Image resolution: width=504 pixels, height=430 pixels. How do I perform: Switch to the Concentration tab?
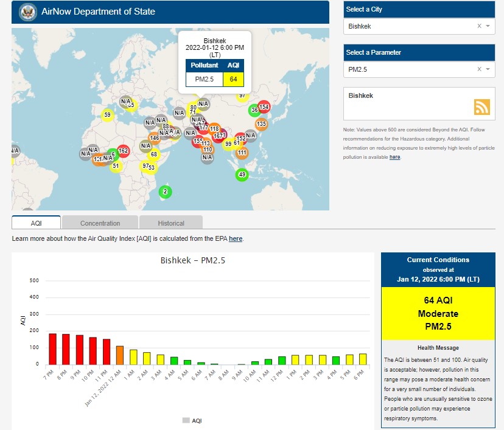click(x=100, y=223)
